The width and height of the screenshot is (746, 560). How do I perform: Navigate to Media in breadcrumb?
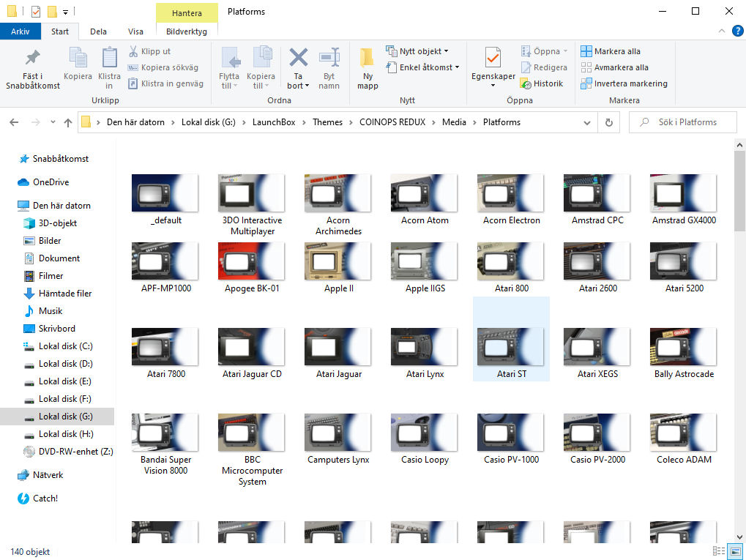(x=454, y=122)
